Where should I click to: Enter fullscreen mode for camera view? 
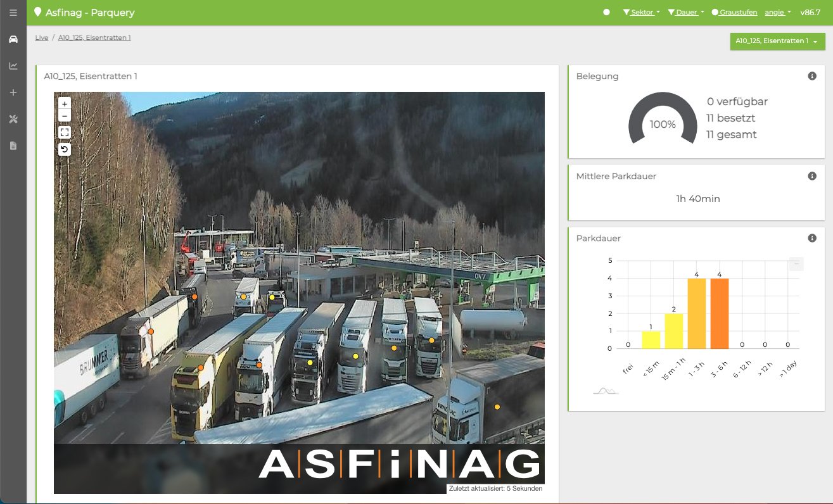(x=65, y=132)
